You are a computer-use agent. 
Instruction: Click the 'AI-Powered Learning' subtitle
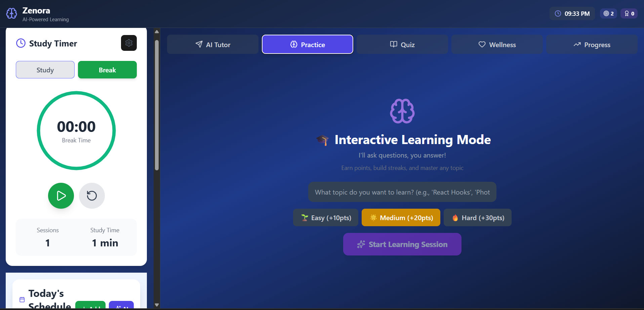click(46, 20)
